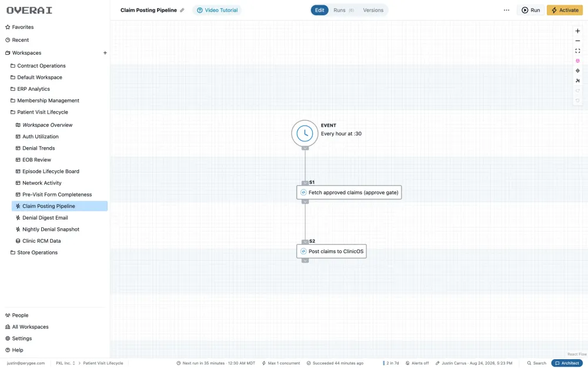The width and height of the screenshot is (588, 368).
Task: Click the icon inside the S1 step node
Action: [x=303, y=193]
